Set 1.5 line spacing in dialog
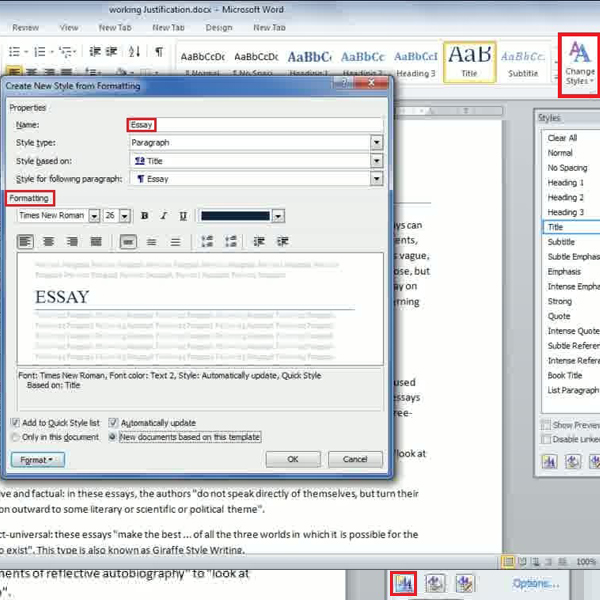Viewport: 600px width, 600px height. point(152,241)
